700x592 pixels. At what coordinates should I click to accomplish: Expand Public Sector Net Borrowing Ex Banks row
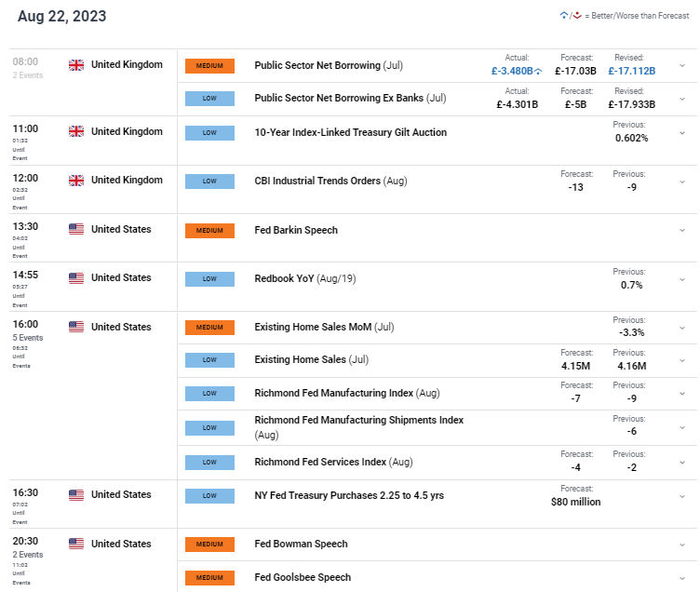pos(682,99)
